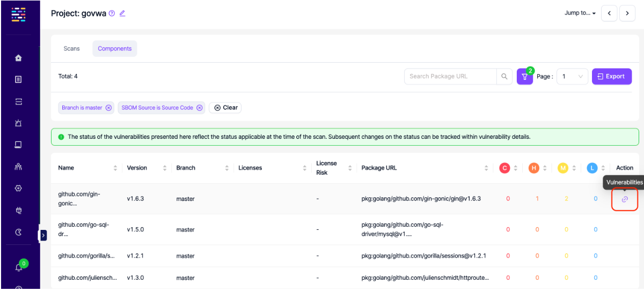Click the home icon in the sidebar
The height and width of the screenshot is (291, 644).
(x=18, y=58)
